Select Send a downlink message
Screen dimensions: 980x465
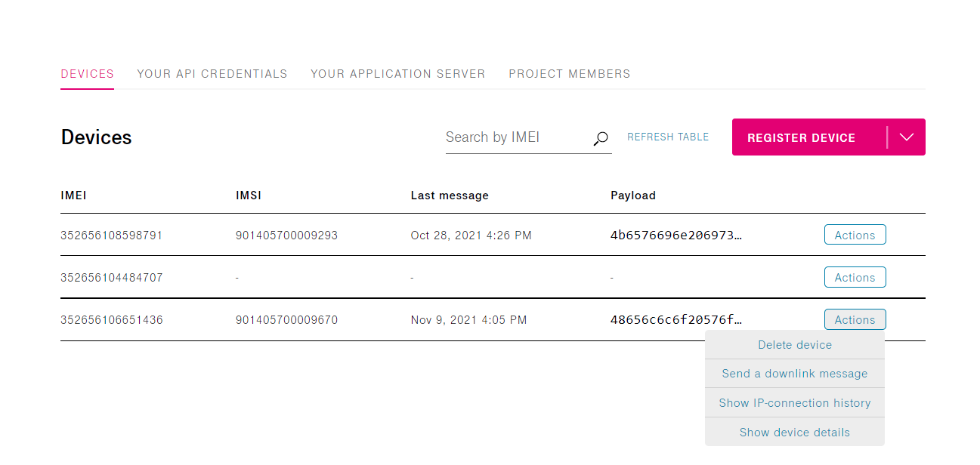pos(795,374)
